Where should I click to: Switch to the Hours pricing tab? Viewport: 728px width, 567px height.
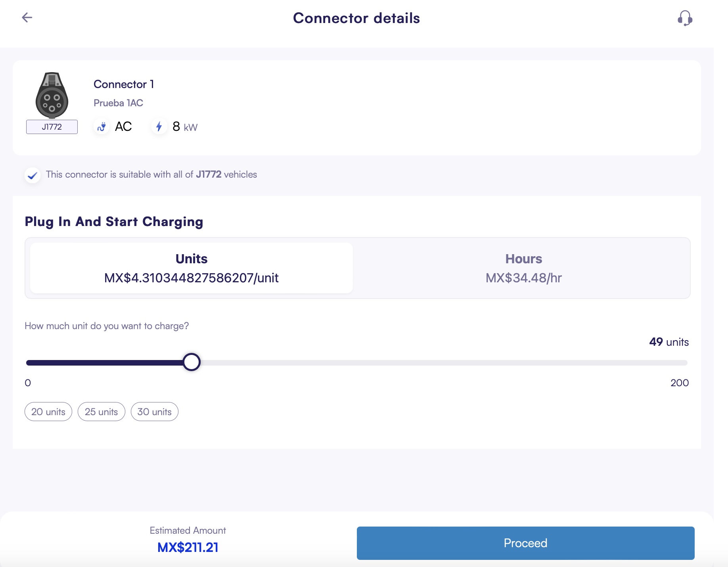point(523,268)
